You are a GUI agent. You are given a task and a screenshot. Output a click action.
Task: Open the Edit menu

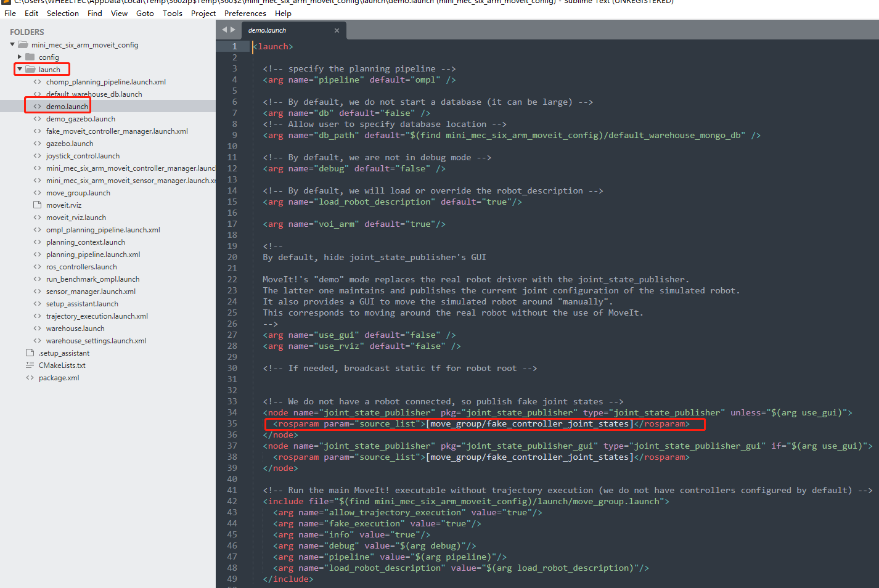click(x=31, y=13)
